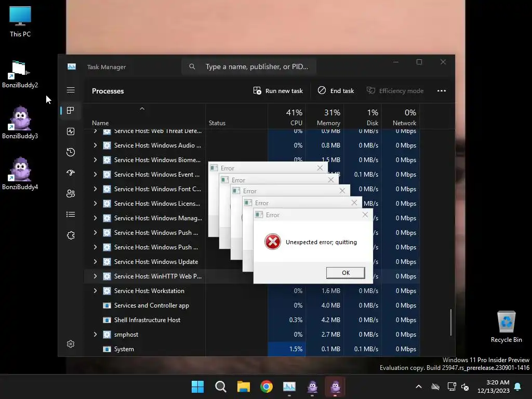Expand Service Host: Windows Audio row

[96, 145]
